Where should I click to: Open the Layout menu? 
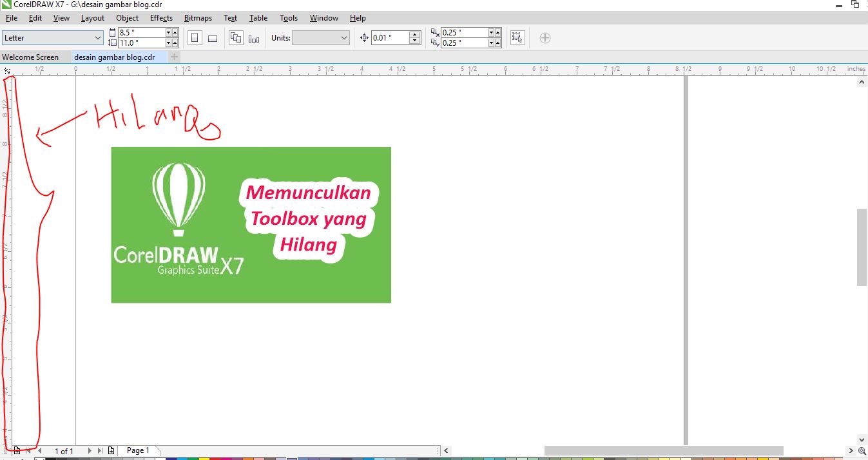coord(93,18)
